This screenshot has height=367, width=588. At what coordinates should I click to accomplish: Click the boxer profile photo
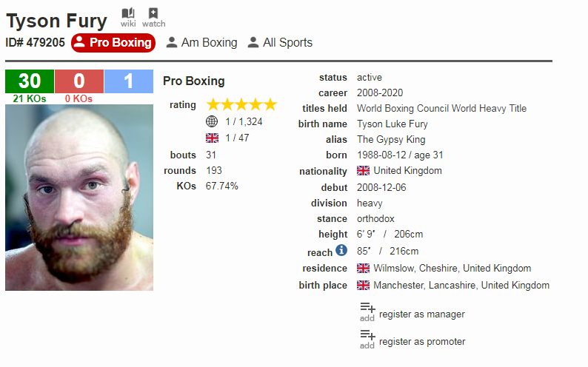click(x=79, y=197)
